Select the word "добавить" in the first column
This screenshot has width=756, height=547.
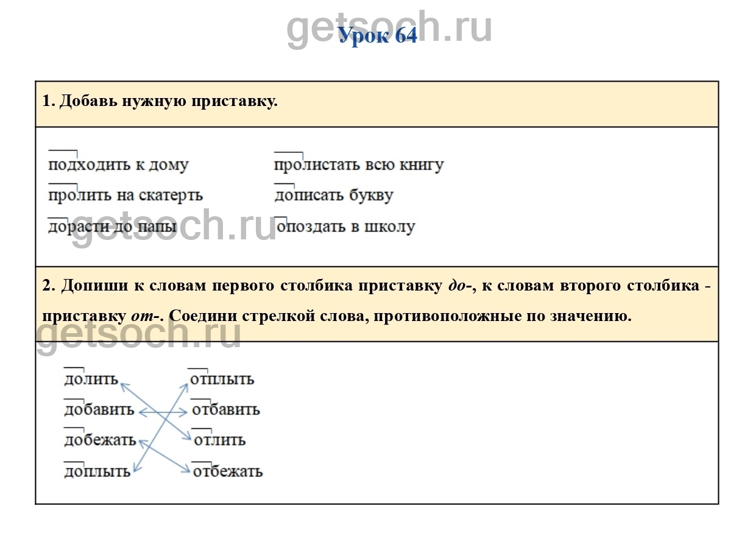pyautogui.click(x=99, y=410)
